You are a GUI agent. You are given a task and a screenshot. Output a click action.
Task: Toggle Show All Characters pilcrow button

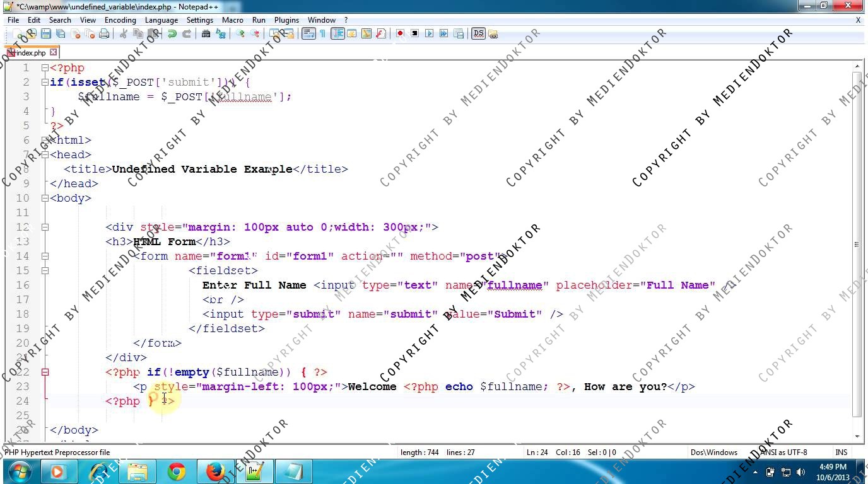pyautogui.click(x=322, y=34)
